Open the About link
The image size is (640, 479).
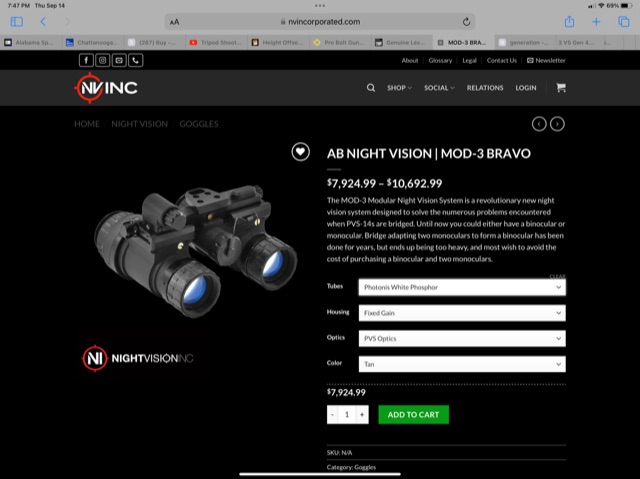point(410,60)
